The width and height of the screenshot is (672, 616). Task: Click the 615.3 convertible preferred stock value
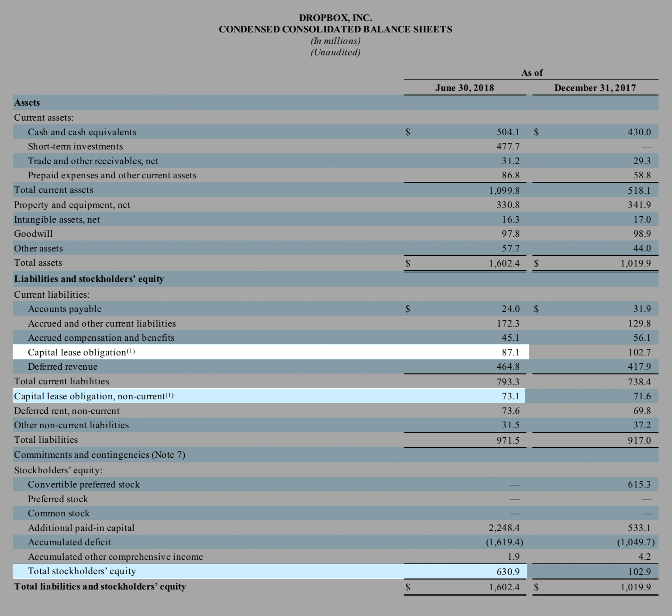[639, 484]
